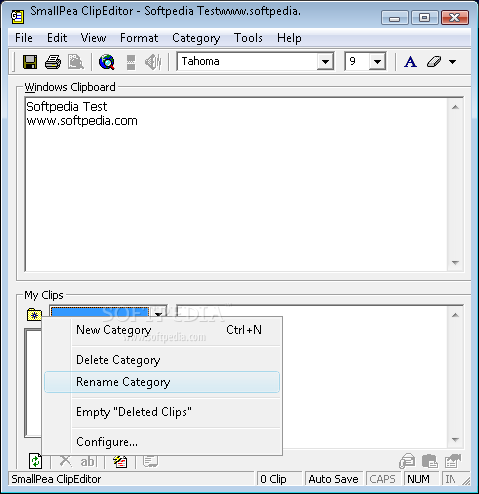The height and width of the screenshot is (494, 479).
Task: Minimize the ClipEditor window
Action: tap(395, 17)
